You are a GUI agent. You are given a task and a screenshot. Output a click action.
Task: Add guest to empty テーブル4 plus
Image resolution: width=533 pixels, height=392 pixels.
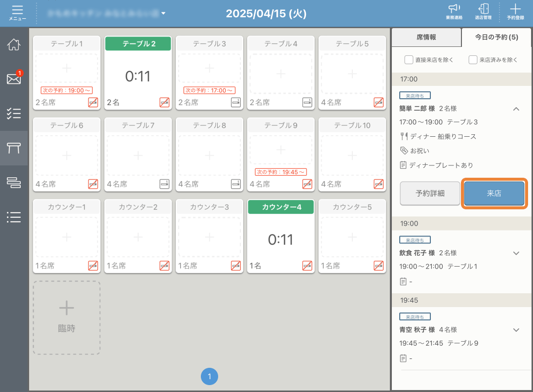[281, 74]
